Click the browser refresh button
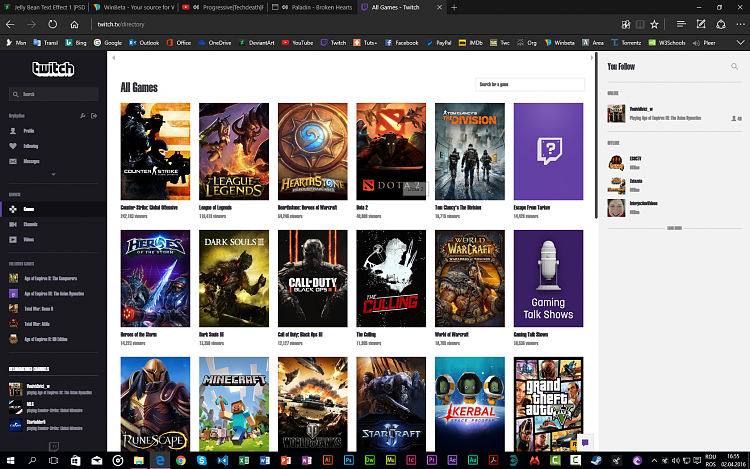750x469 pixels. tap(53, 24)
